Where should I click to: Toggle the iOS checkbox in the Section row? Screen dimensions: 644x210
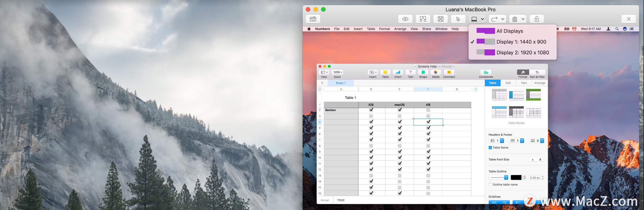coord(371,110)
